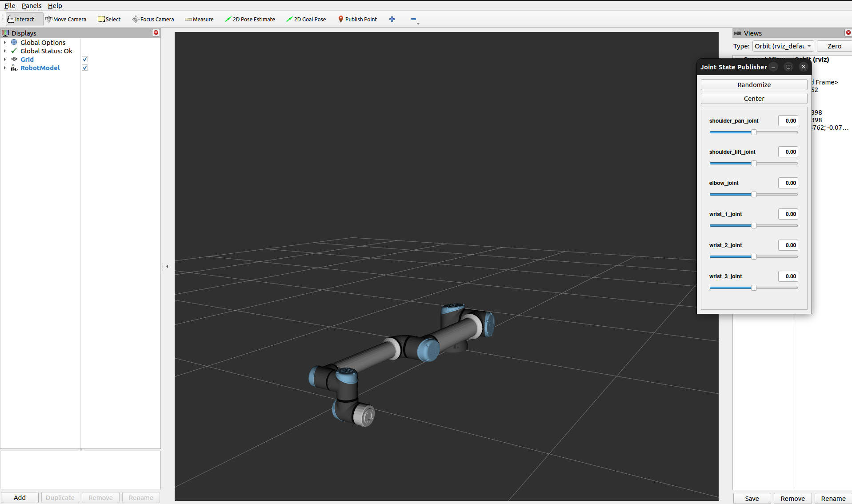Disable the Grid display checkbox
Viewport: 852px width, 504px height.
[x=85, y=59]
